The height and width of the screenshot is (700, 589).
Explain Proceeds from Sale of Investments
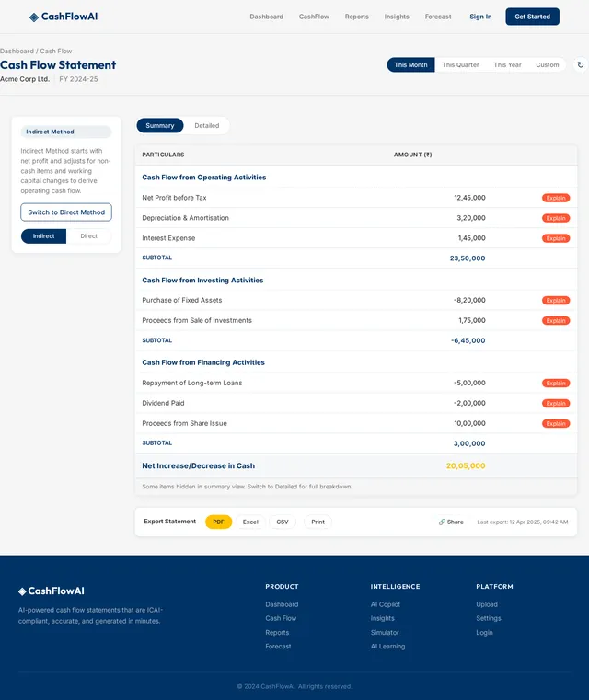coord(556,320)
